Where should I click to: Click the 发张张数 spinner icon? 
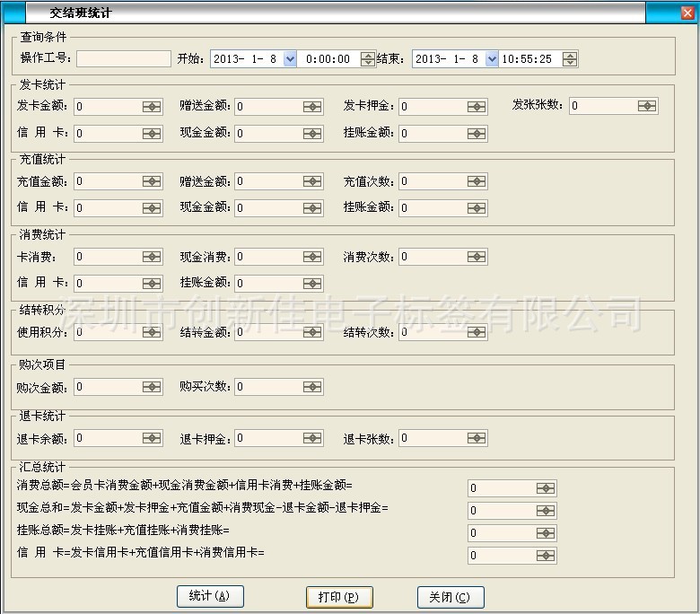coord(647,106)
